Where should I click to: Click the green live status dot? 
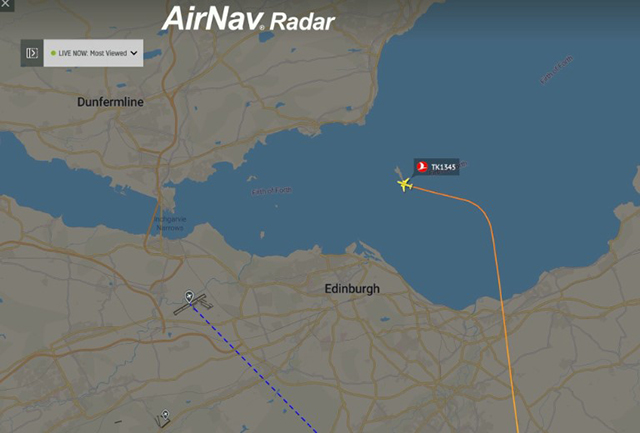(x=53, y=53)
